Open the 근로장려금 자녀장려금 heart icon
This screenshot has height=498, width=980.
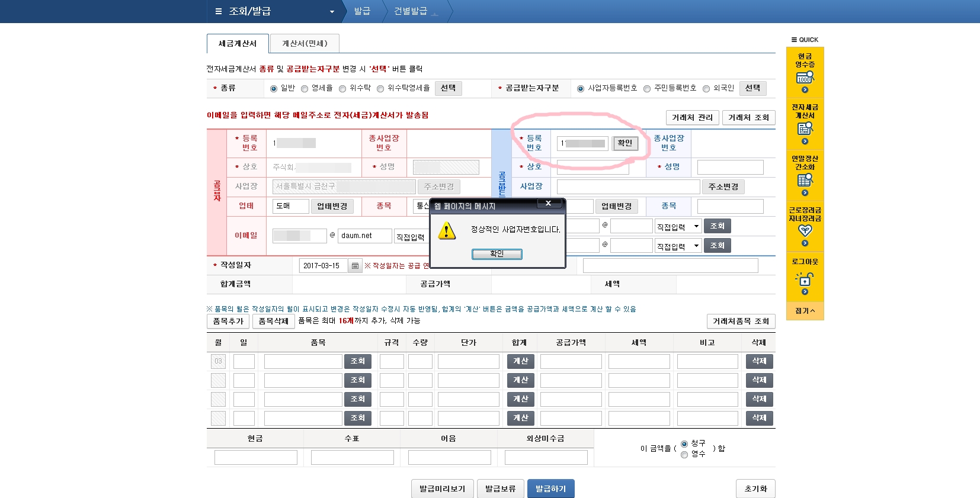pyautogui.click(x=805, y=231)
